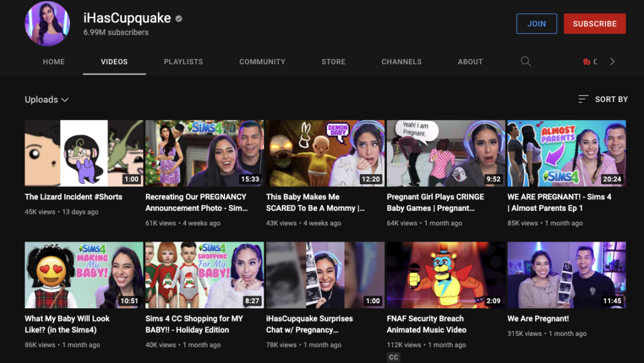
Task: Open the channel search magnifier icon
Action: (526, 62)
